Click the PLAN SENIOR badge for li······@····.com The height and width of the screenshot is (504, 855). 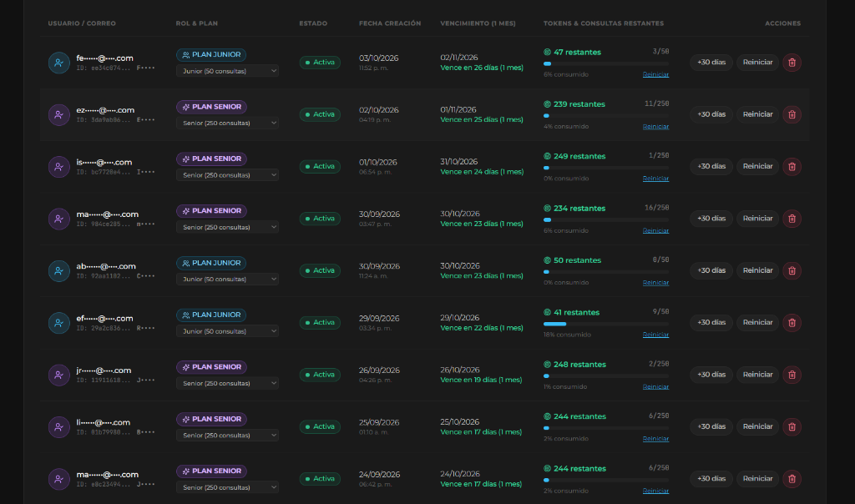(x=211, y=420)
